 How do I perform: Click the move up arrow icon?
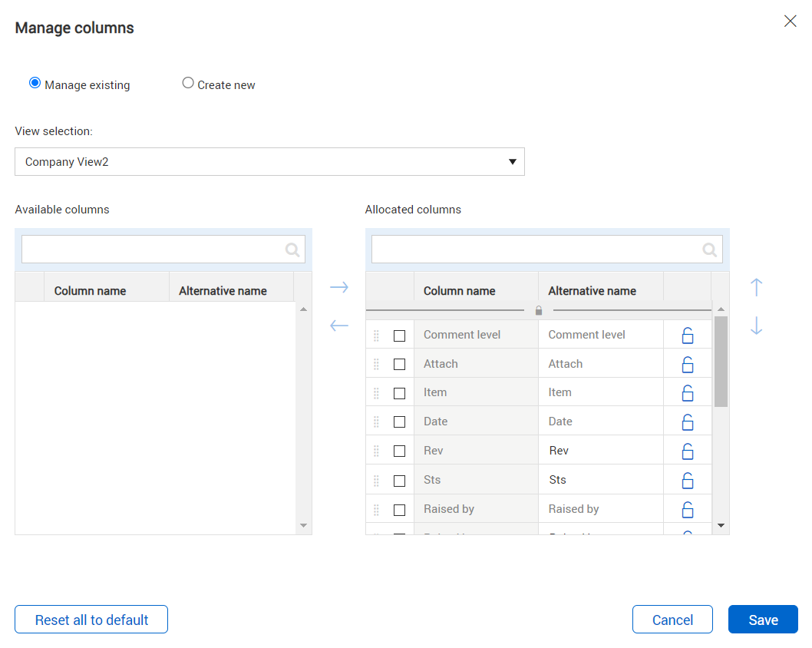coord(756,287)
